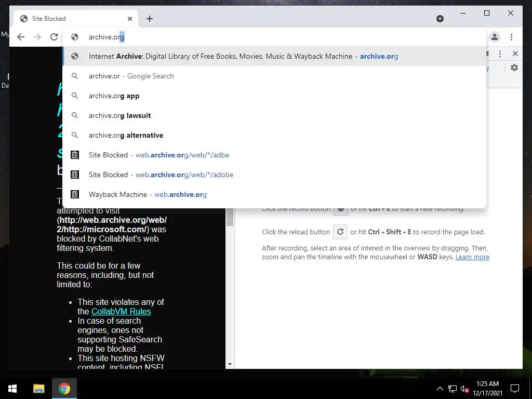Open the tab search dropdown arrow
532x399 pixels.
[x=440, y=19]
